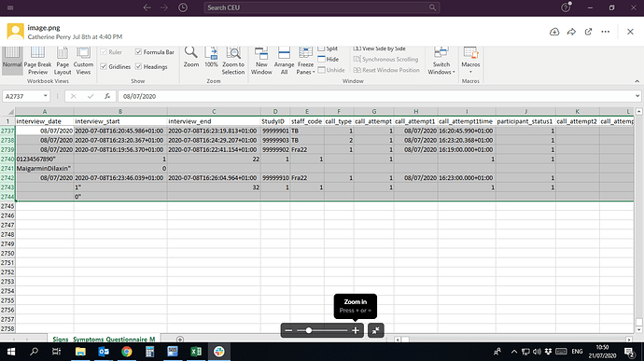
Task: Set zoom to 100%
Action: (x=211, y=58)
